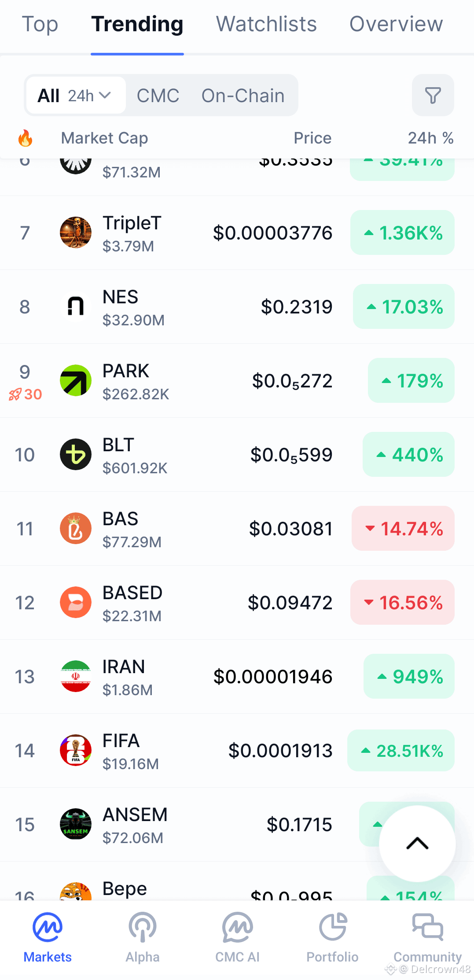Open the Alpha section icon

pyautogui.click(x=143, y=927)
